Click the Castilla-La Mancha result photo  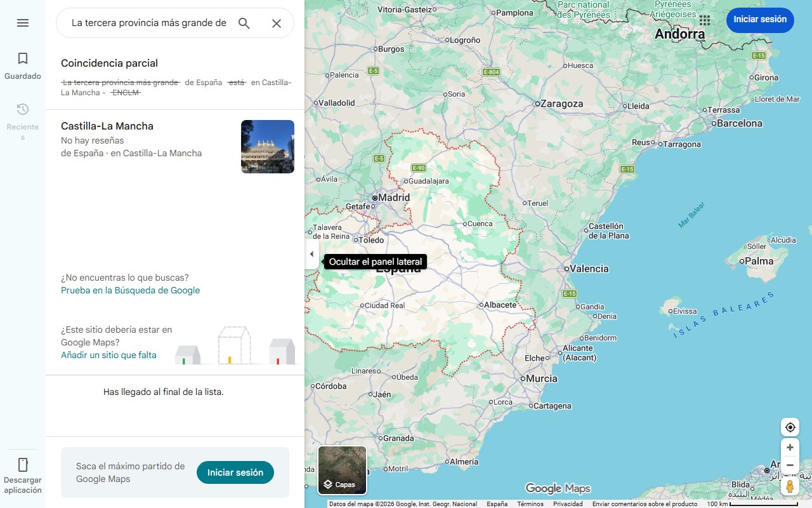[267, 147]
